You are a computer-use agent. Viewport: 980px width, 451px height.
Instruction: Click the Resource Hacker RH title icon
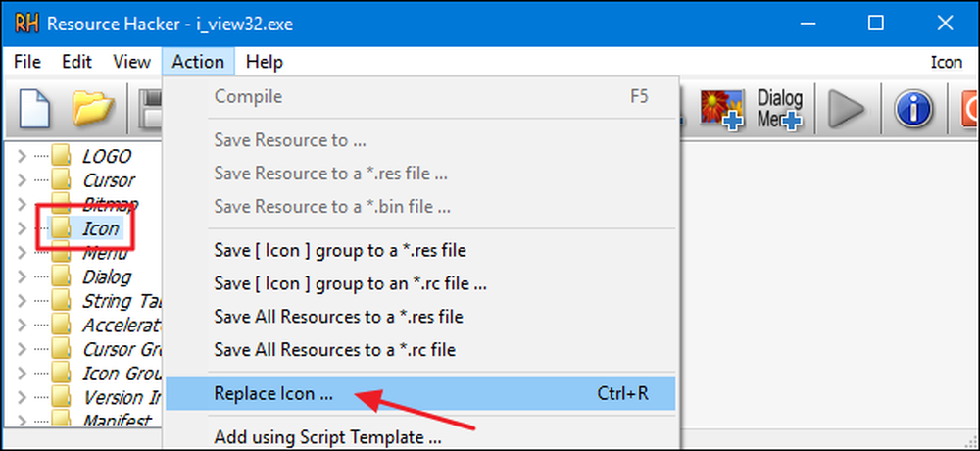[x=26, y=24]
